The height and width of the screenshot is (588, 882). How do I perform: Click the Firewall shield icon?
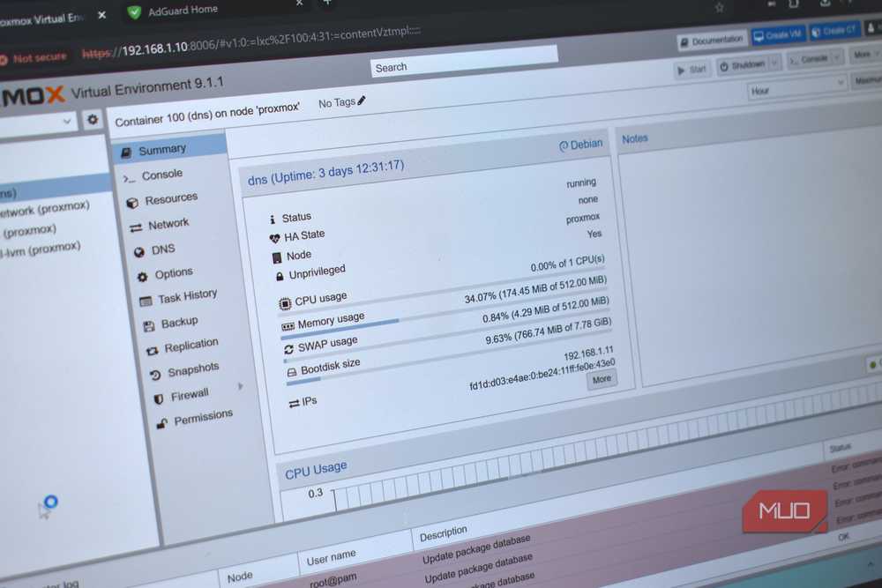pyautogui.click(x=159, y=398)
